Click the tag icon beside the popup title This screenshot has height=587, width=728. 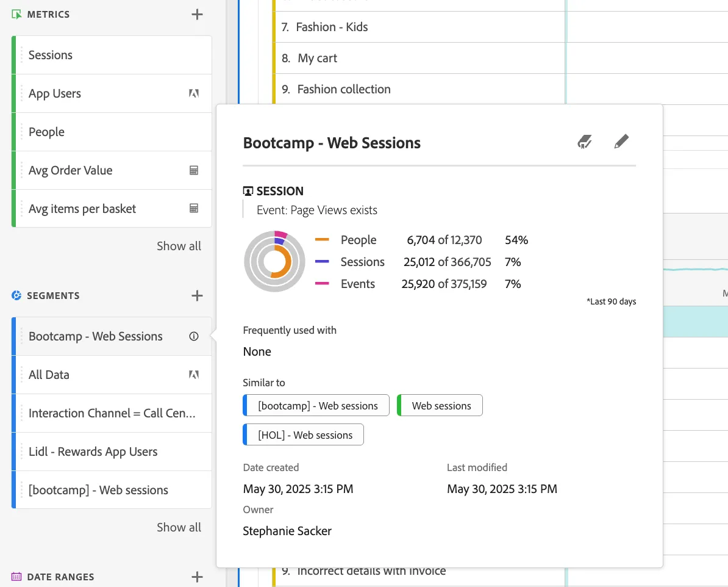click(585, 142)
